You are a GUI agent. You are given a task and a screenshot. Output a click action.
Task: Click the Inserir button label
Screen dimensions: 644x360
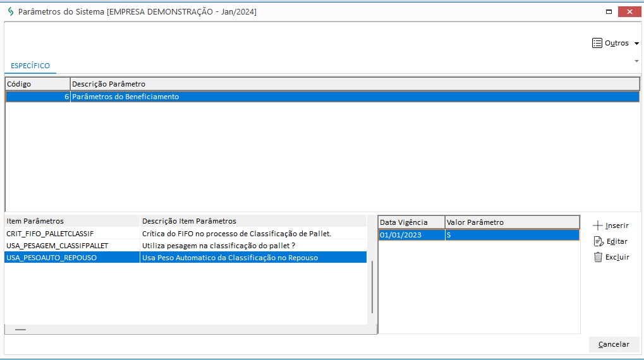pyautogui.click(x=617, y=225)
